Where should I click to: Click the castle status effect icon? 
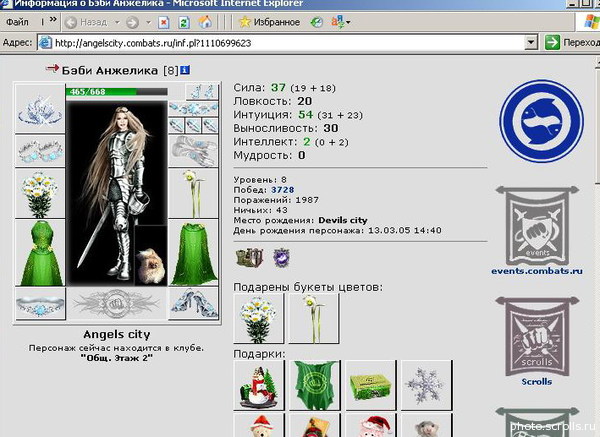249,258
